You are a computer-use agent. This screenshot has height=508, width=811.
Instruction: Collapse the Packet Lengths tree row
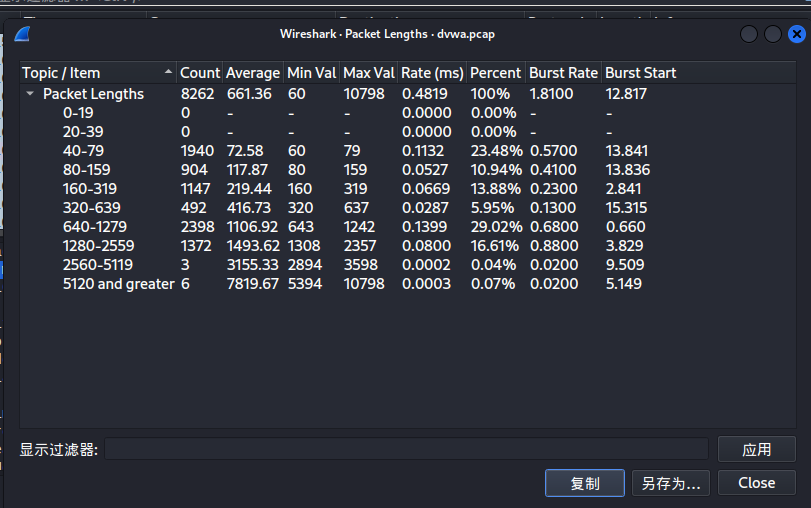click(x=30, y=94)
